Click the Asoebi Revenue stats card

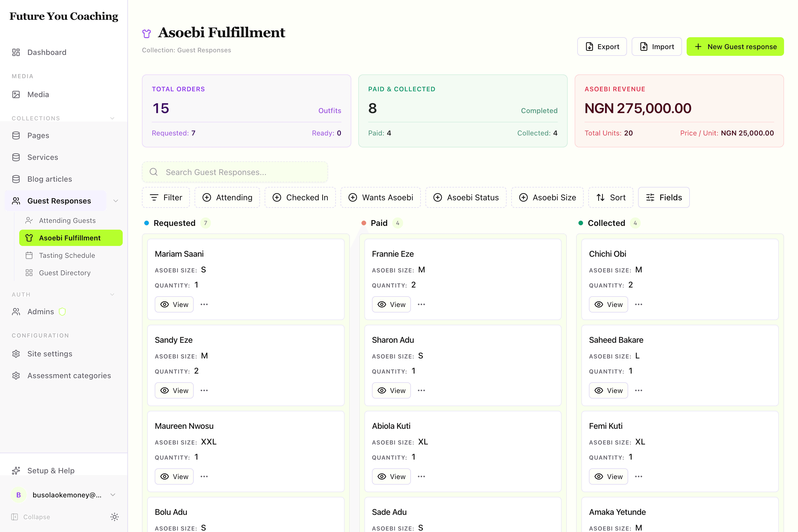click(x=679, y=111)
